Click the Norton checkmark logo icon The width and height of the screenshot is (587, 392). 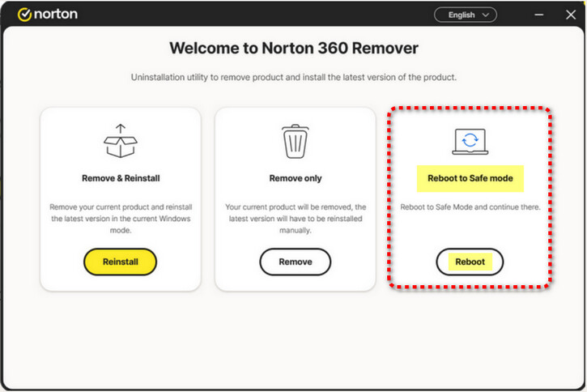(x=24, y=15)
